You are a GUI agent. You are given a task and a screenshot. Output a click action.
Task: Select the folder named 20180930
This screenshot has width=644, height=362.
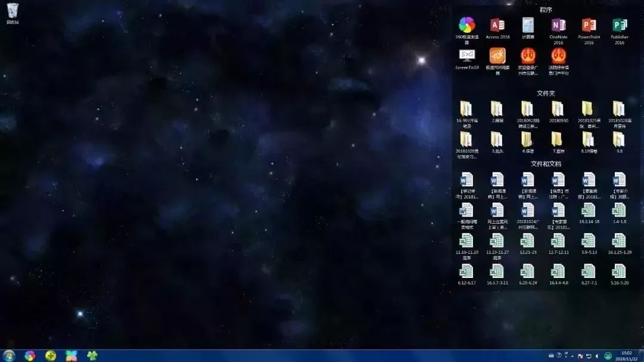558,109
